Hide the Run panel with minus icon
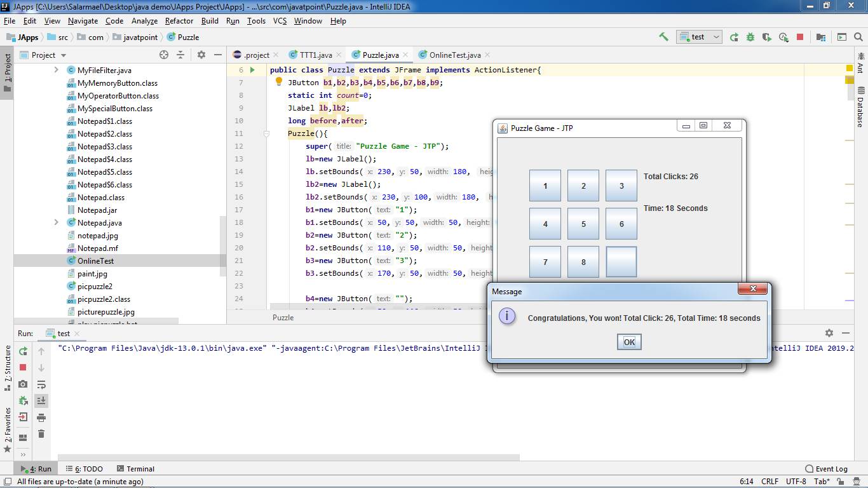This screenshot has height=488, width=868. pos(846,333)
